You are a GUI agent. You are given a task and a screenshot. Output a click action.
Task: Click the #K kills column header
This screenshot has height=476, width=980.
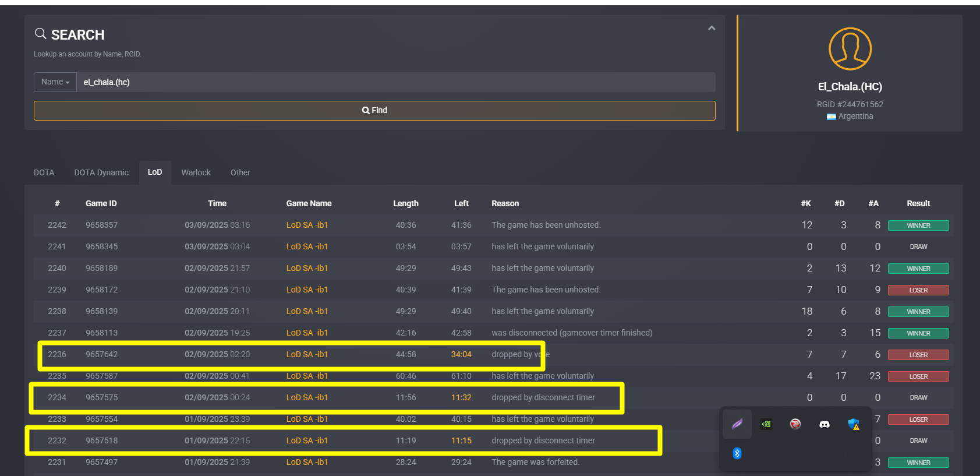806,203
